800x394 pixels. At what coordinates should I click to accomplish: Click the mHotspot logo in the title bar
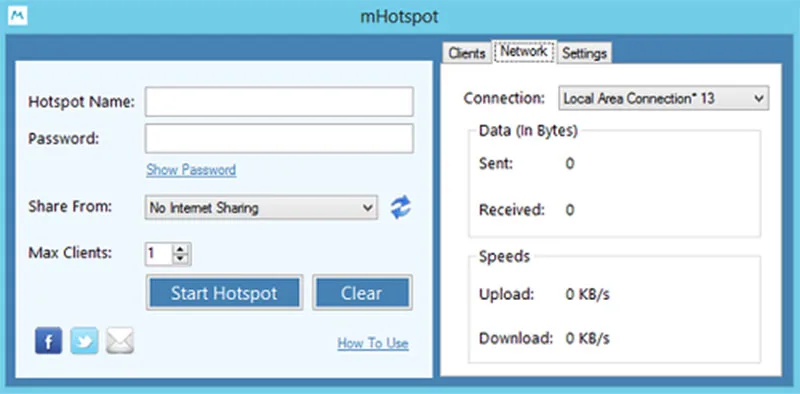tap(18, 16)
